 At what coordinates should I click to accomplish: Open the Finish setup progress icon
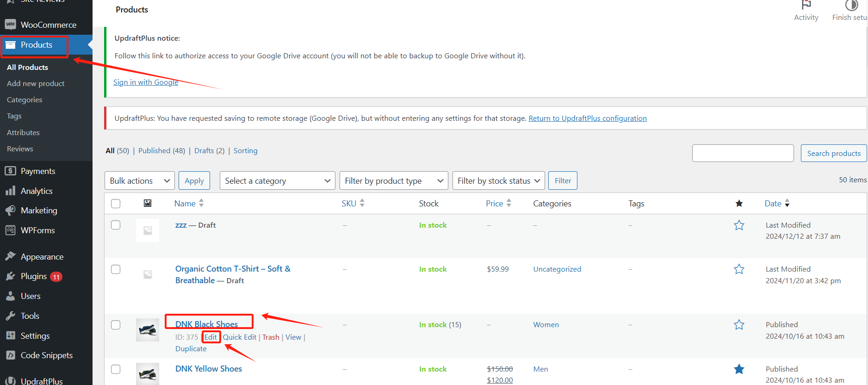pyautogui.click(x=852, y=5)
